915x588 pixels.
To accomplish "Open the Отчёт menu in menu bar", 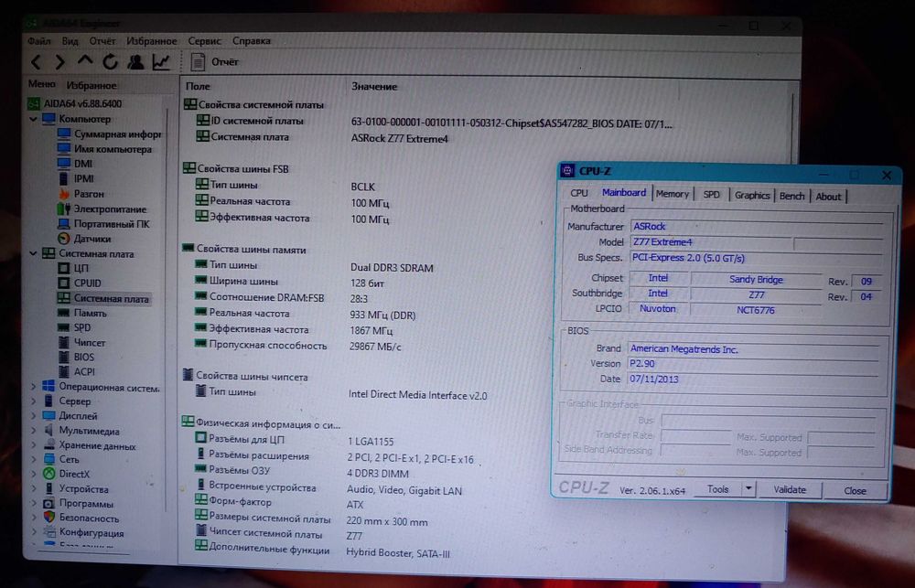I will pos(102,41).
